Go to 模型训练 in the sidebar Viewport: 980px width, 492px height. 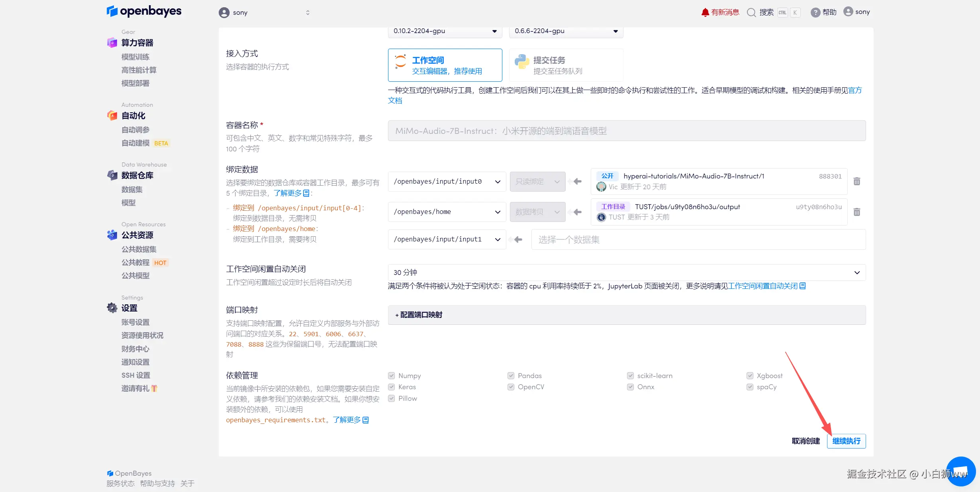pos(135,57)
